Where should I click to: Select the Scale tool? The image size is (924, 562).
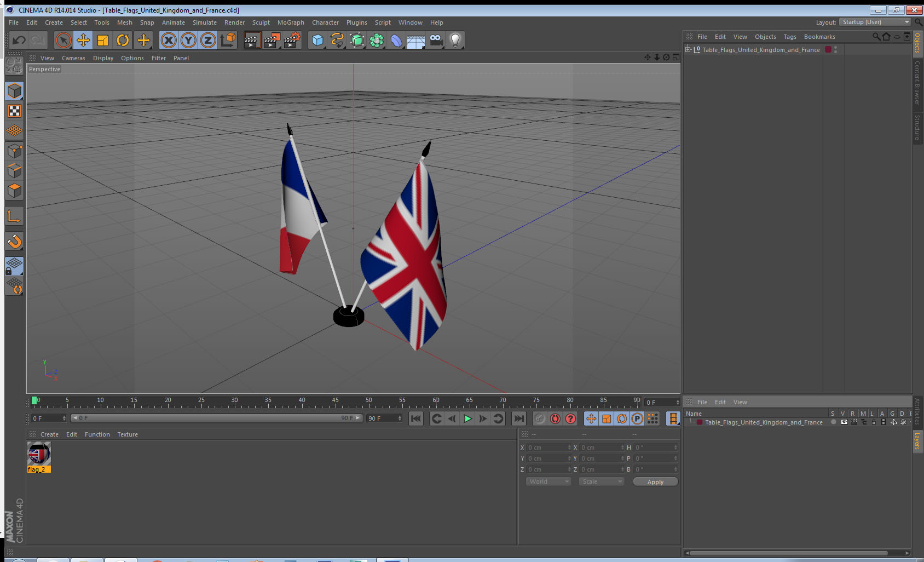point(103,40)
